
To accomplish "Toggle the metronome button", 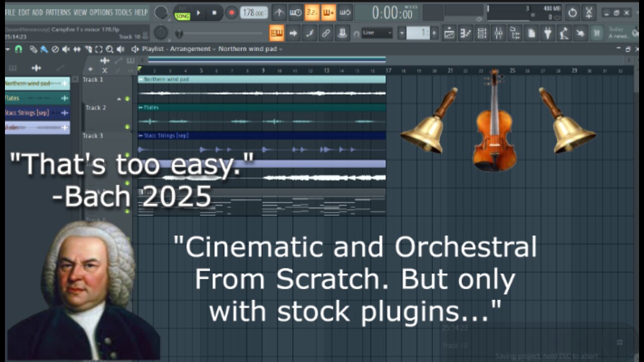I will click(x=280, y=12).
